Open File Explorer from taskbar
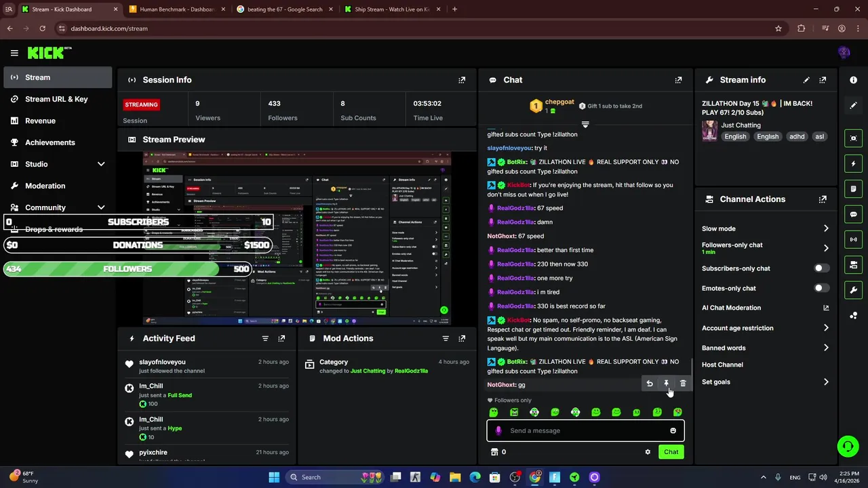The image size is (868, 488). (x=455, y=477)
